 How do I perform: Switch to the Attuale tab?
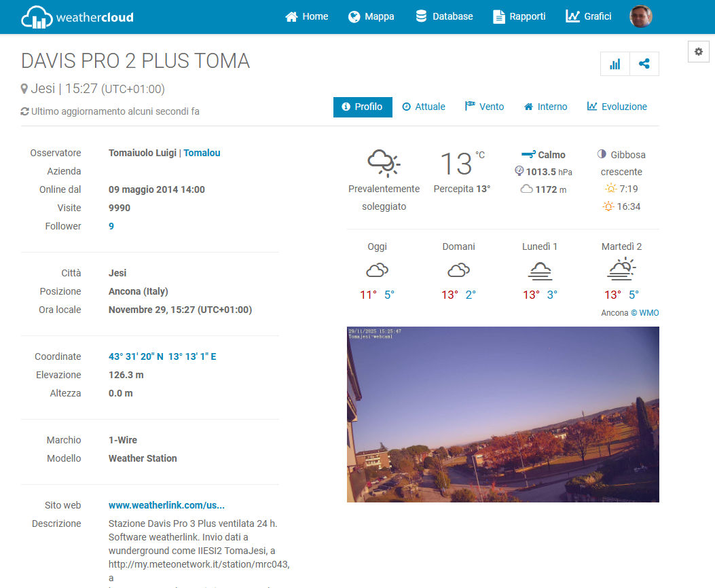pyautogui.click(x=424, y=107)
